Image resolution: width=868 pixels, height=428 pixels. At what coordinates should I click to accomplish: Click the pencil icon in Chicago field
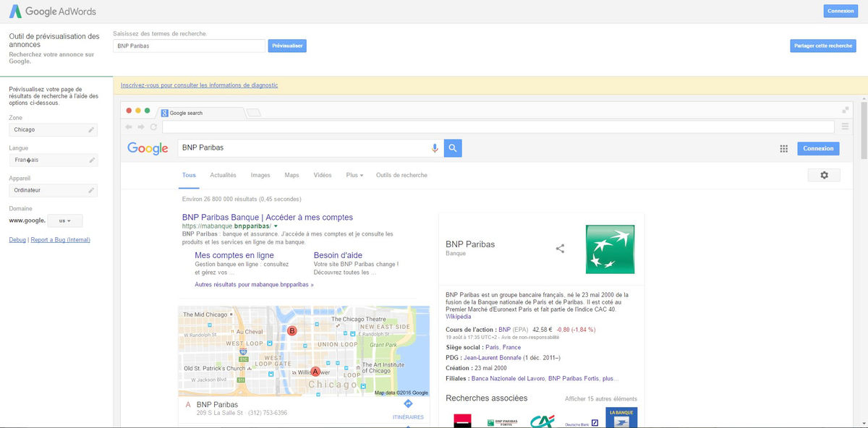(x=91, y=129)
